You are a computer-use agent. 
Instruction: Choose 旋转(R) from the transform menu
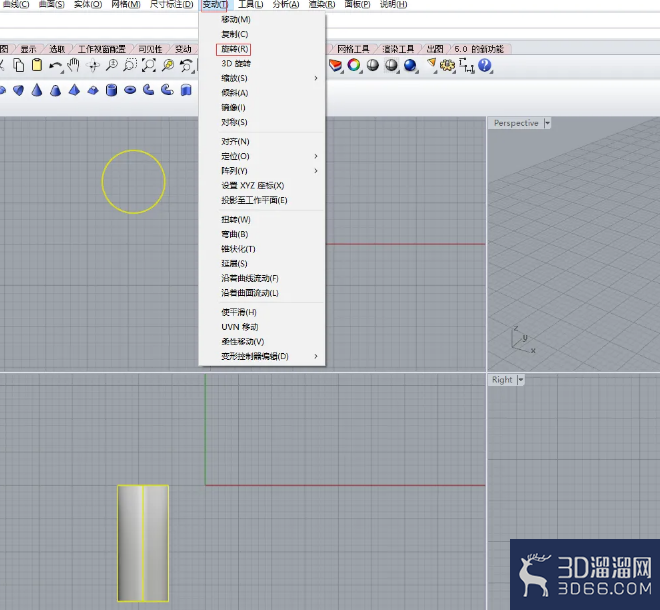[x=234, y=49]
